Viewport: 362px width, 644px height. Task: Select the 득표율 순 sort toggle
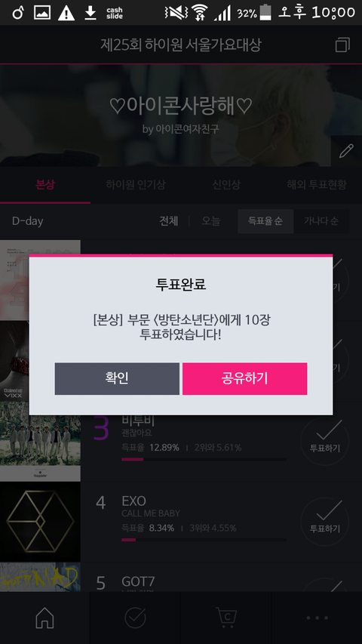(x=265, y=221)
